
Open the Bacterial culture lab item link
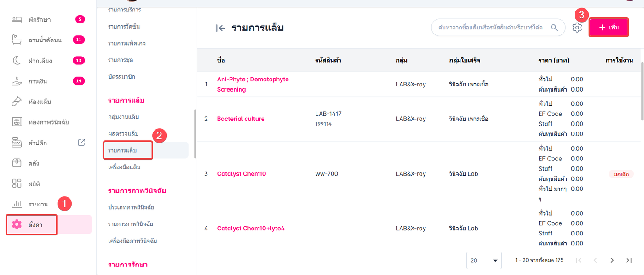click(241, 119)
